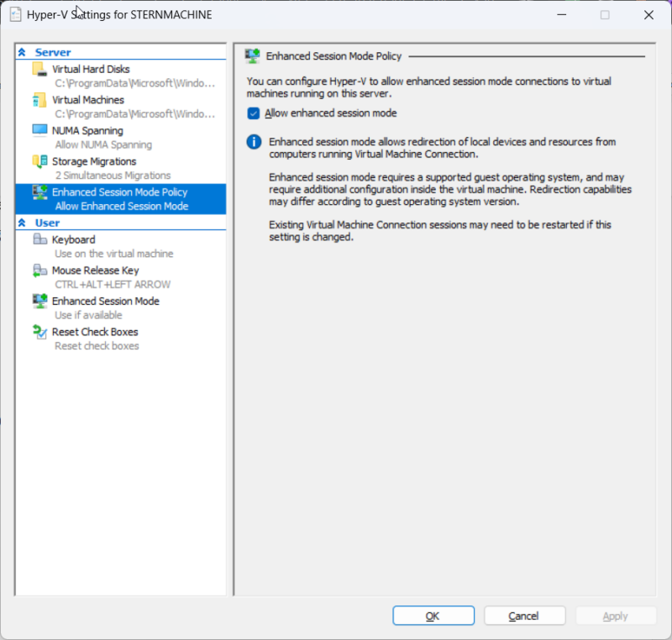The height and width of the screenshot is (640, 672).
Task: Open NUMA Spanning settings
Action: pos(120,137)
